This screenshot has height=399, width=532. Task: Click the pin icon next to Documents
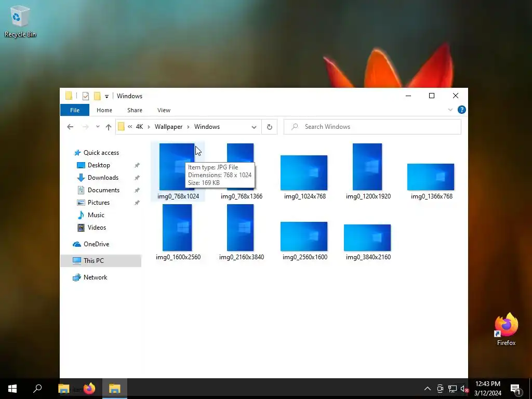coord(137,190)
